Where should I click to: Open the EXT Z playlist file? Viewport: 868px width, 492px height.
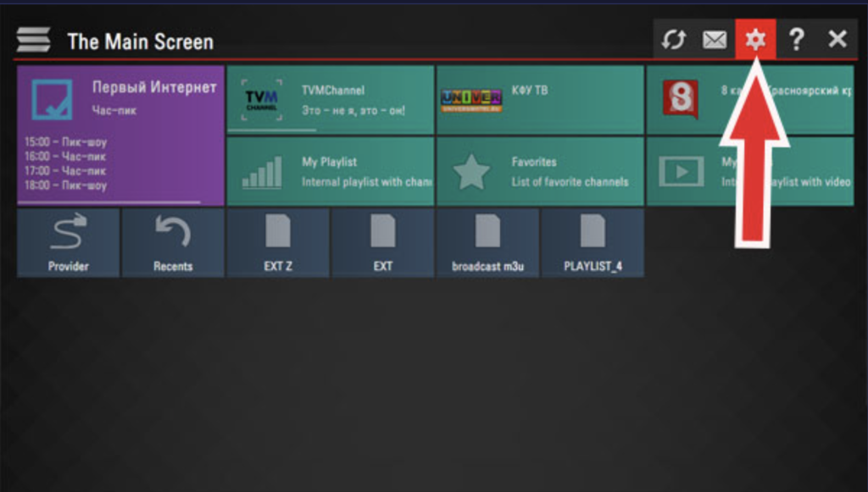click(x=278, y=243)
